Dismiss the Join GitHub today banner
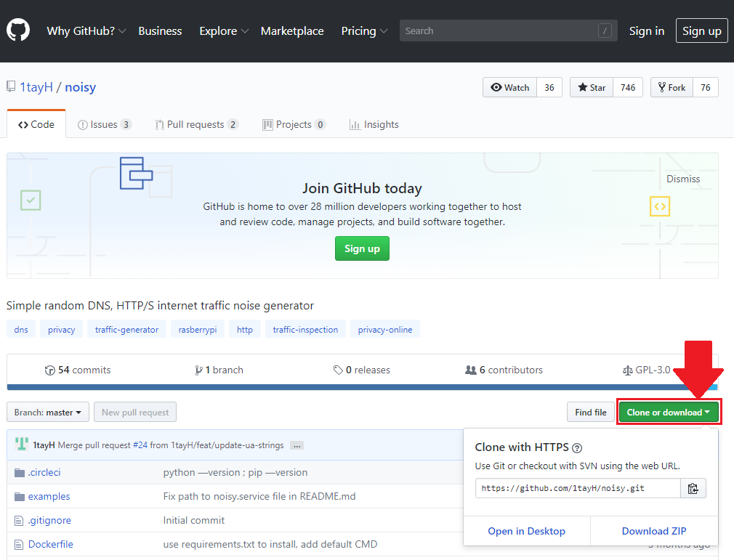This screenshot has height=560, width=734. (683, 179)
